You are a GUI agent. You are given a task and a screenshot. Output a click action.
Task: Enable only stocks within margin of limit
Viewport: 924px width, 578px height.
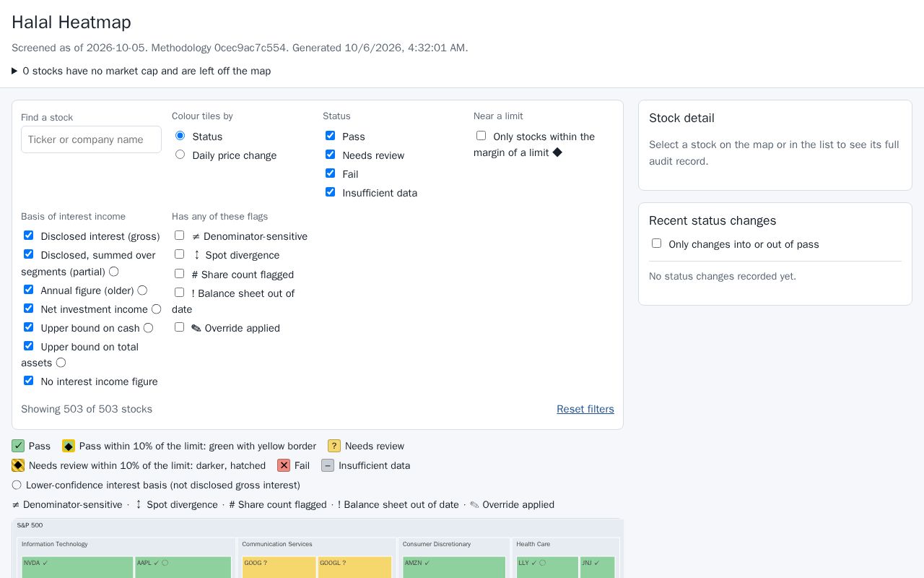tap(481, 136)
